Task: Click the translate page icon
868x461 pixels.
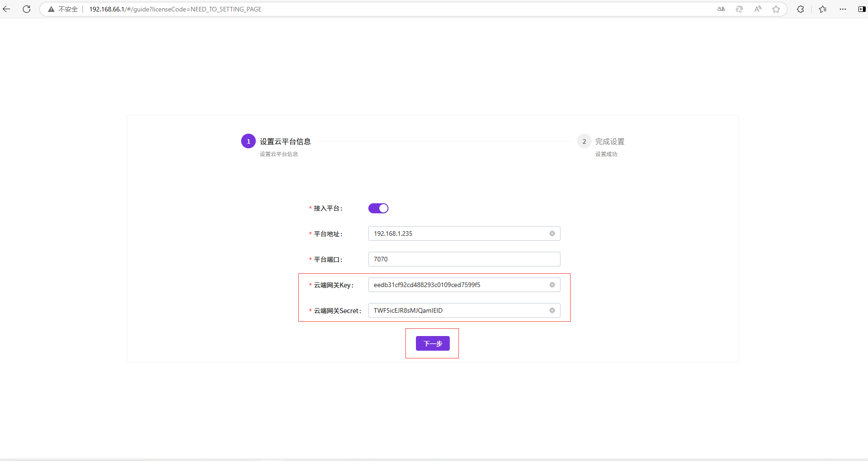Action: pyautogui.click(x=721, y=9)
